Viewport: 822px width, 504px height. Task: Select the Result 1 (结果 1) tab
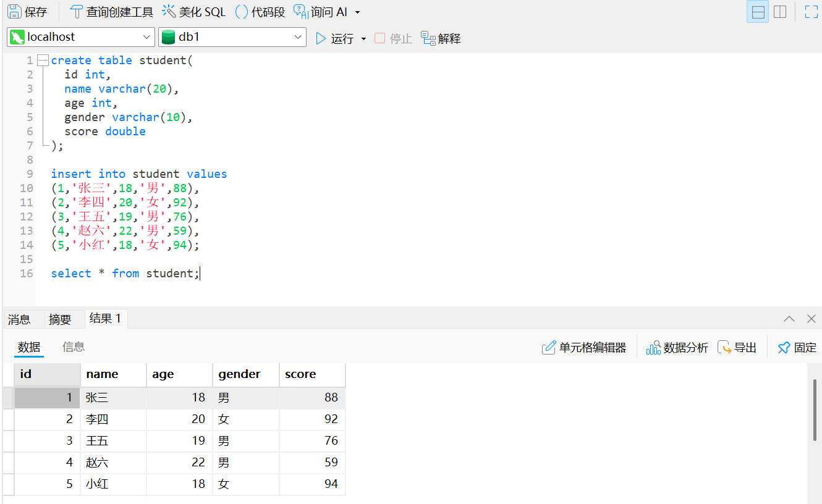click(105, 319)
